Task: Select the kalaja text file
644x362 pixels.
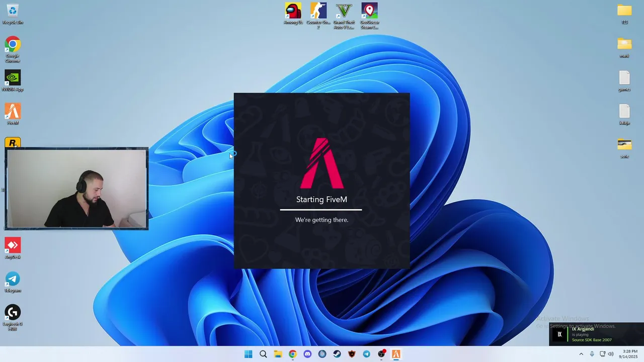Action: click(x=624, y=115)
